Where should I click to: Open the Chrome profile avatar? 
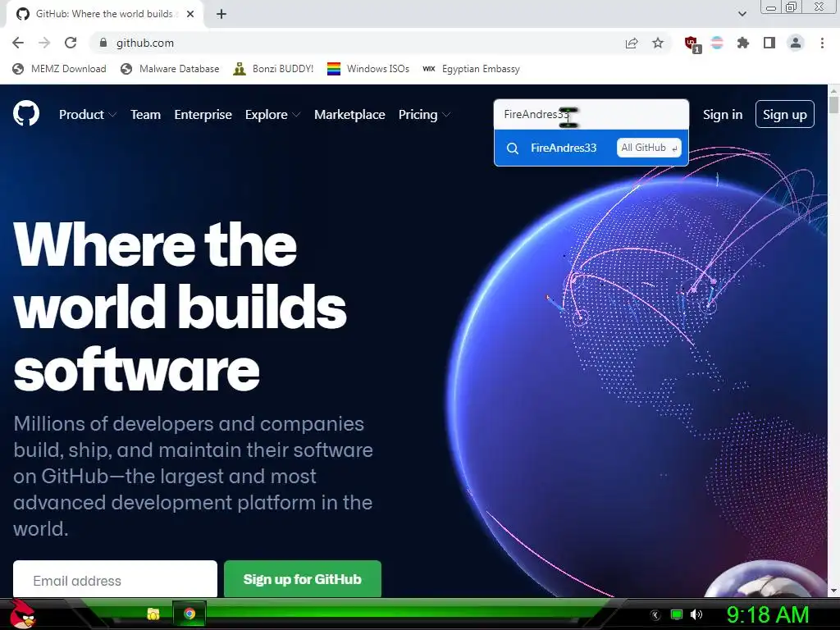pyautogui.click(x=796, y=43)
